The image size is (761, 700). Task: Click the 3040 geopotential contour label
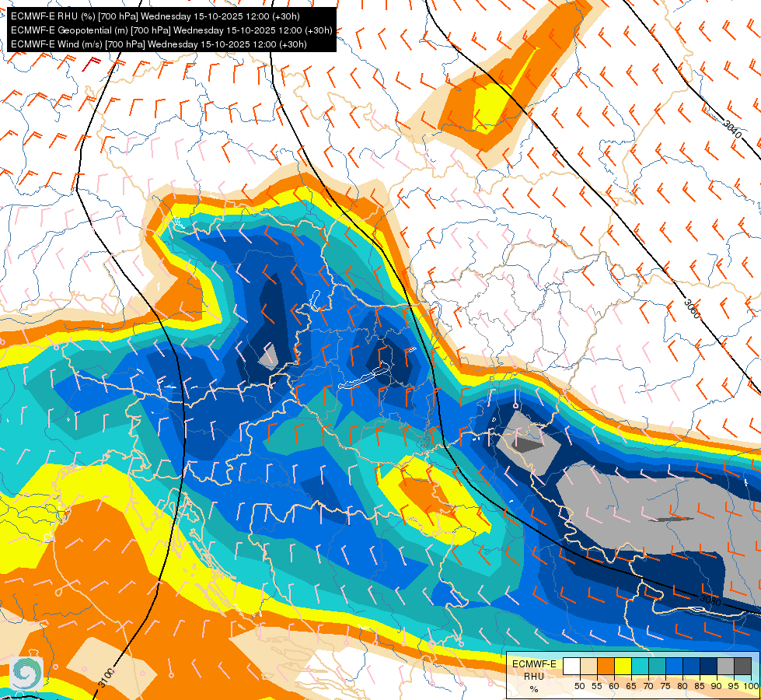(x=732, y=129)
